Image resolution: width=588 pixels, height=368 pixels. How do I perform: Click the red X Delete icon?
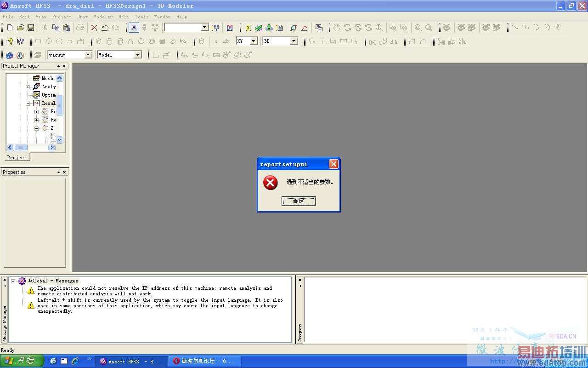(94, 28)
